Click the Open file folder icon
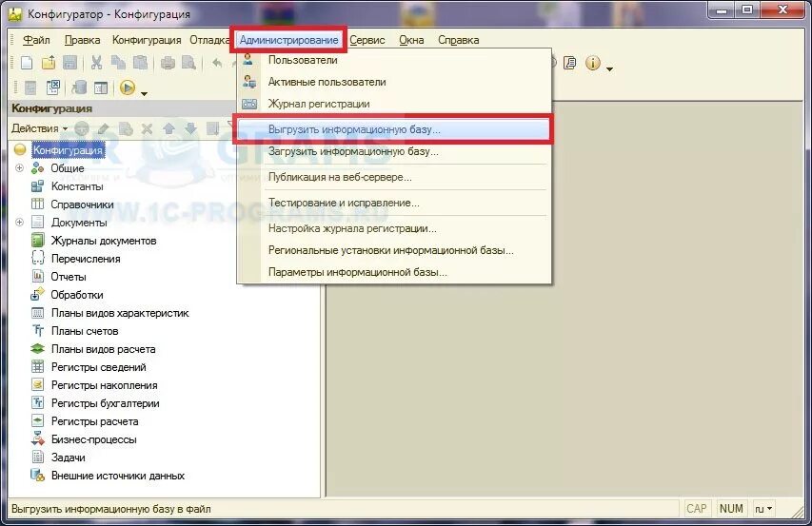 coord(49,63)
